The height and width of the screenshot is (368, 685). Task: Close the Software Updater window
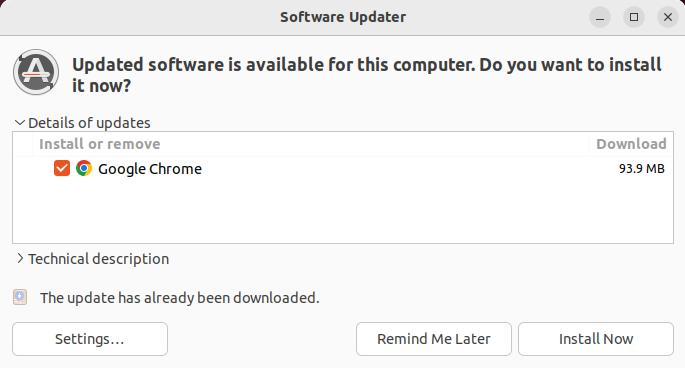pyautogui.click(x=668, y=17)
